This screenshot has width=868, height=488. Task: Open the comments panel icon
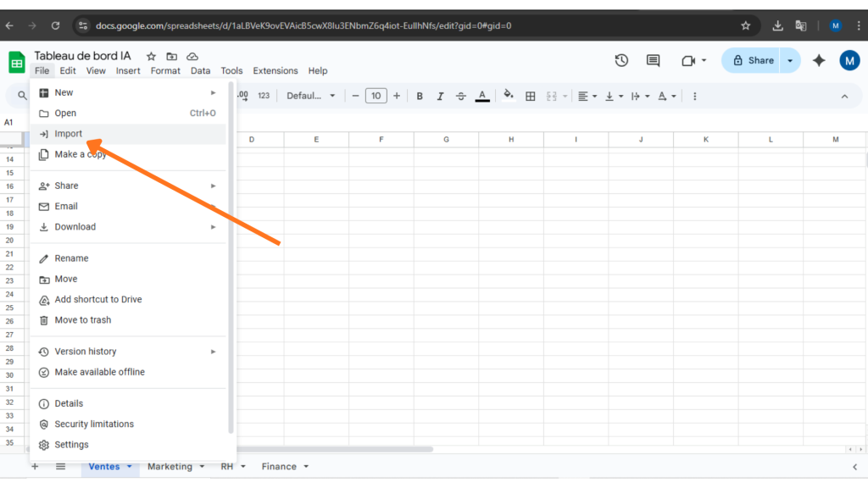pyautogui.click(x=652, y=60)
